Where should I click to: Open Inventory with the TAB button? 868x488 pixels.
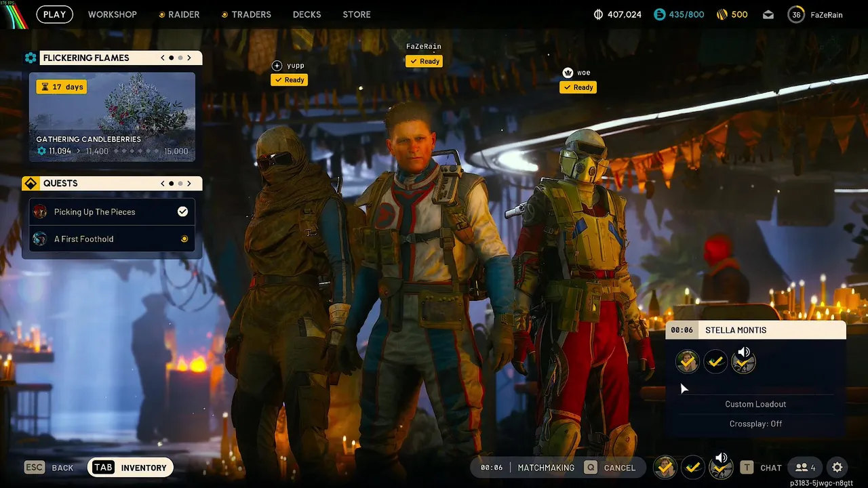(131, 468)
